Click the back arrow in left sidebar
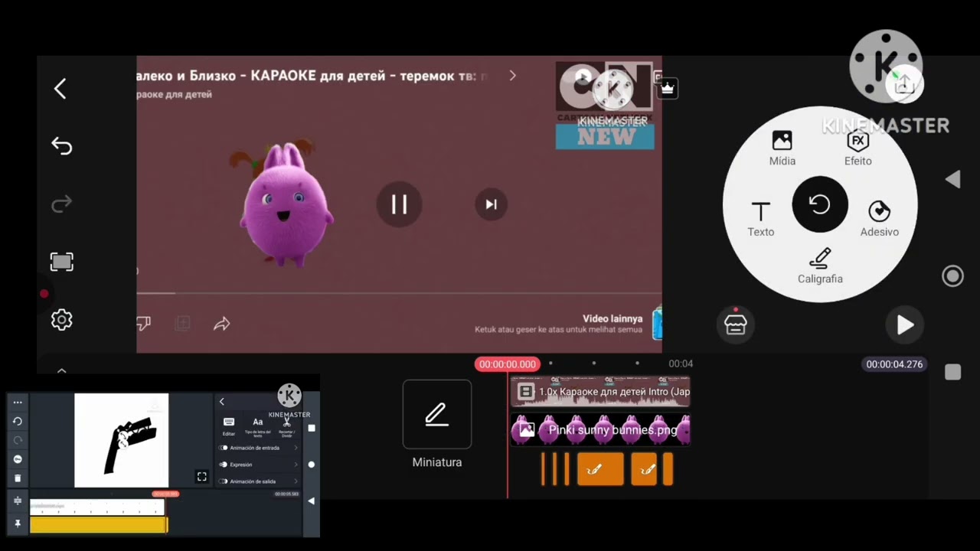This screenshot has width=980, height=551. pos(60,89)
